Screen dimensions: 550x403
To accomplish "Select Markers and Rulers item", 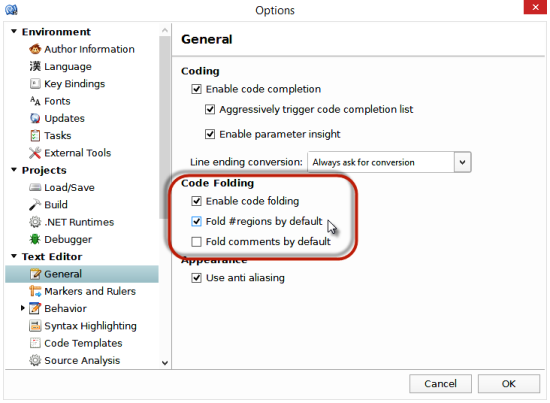I will [x=82, y=291].
